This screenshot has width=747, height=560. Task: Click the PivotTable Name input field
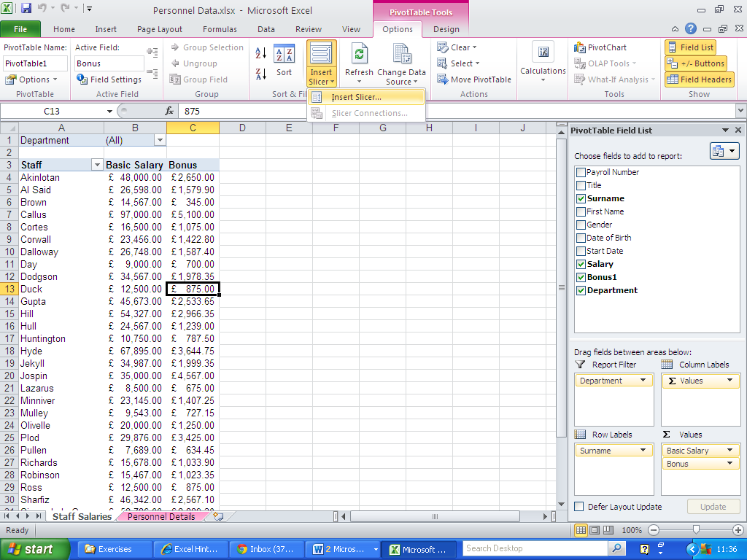(x=35, y=63)
